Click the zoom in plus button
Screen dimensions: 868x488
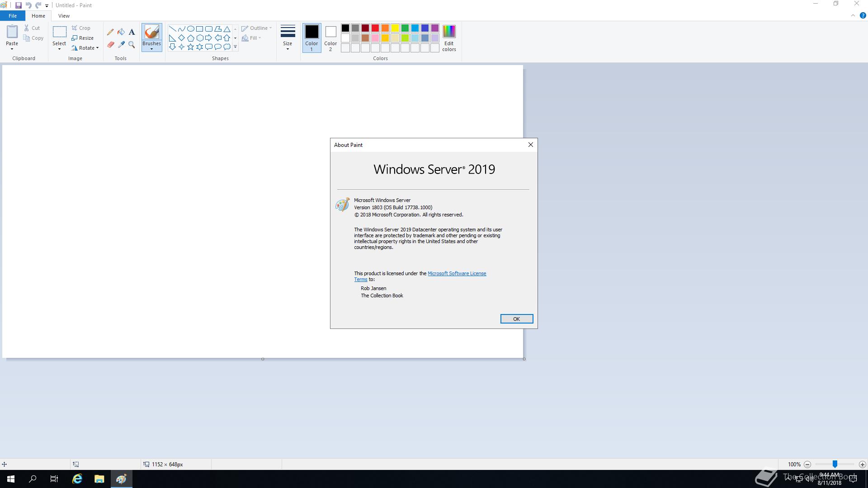pyautogui.click(x=862, y=465)
